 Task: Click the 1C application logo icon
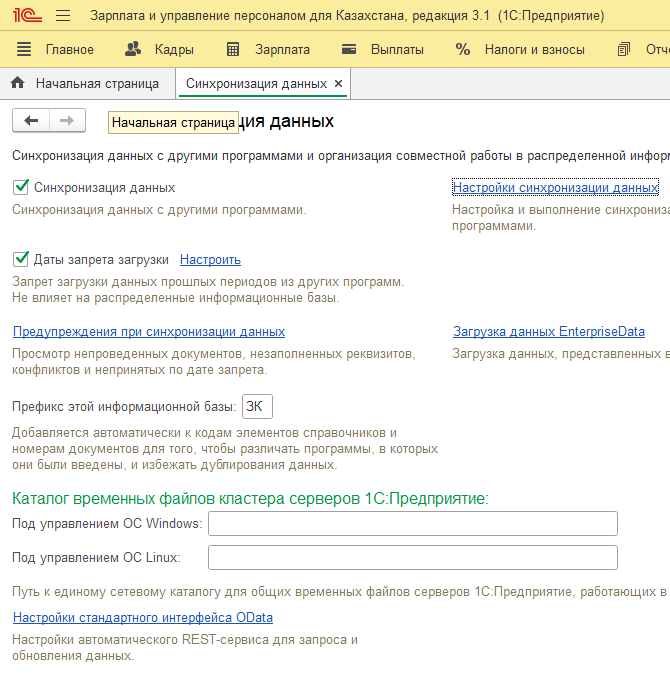pos(25,17)
